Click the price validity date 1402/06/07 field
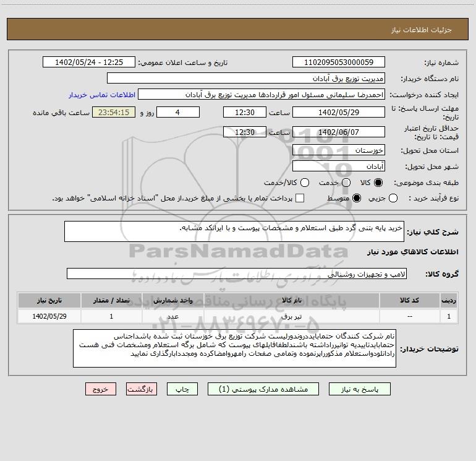 (x=339, y=132)
